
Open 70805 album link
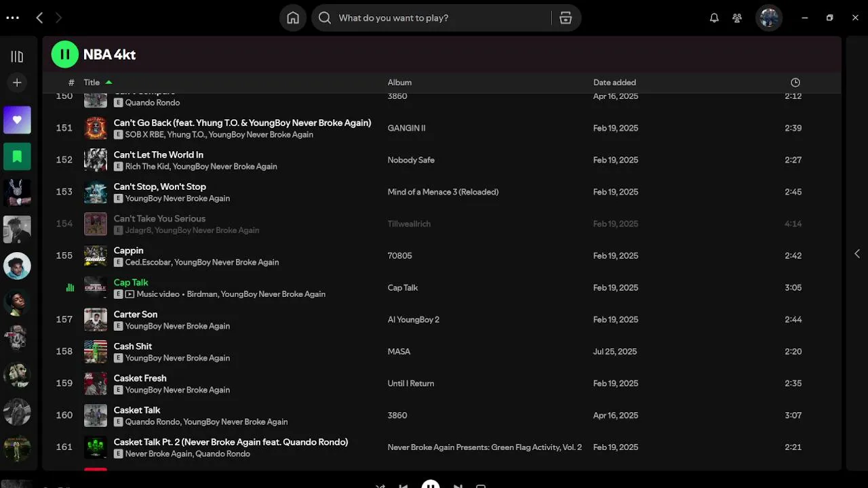(x=399, y=256)
